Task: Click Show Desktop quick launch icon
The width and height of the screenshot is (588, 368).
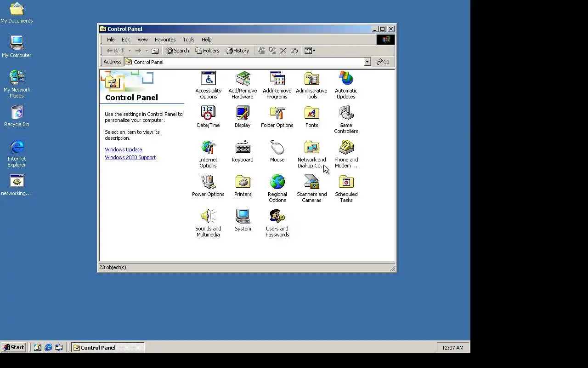Action: pyautogui.click(x=38, y=347)
